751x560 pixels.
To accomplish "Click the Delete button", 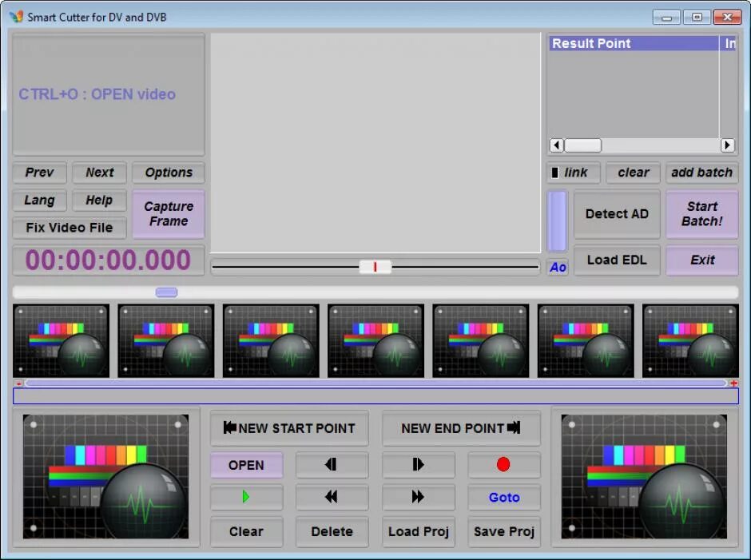I will pos(332,531).
